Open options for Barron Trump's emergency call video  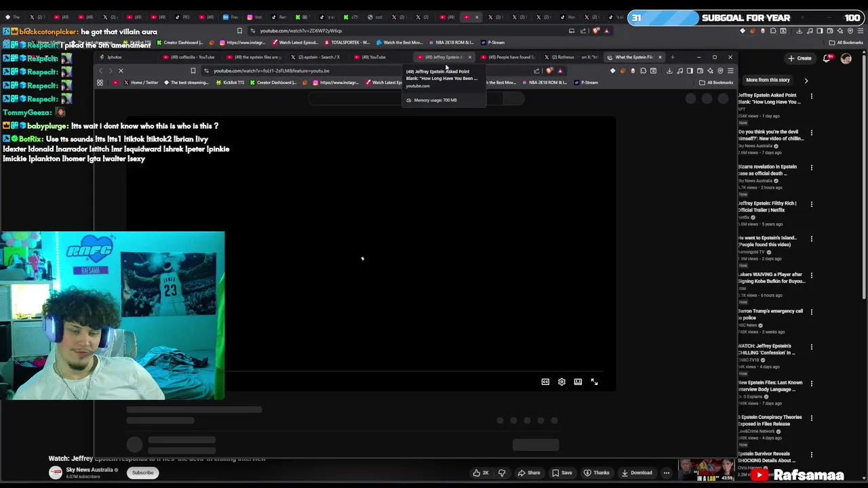pos(812,312)
